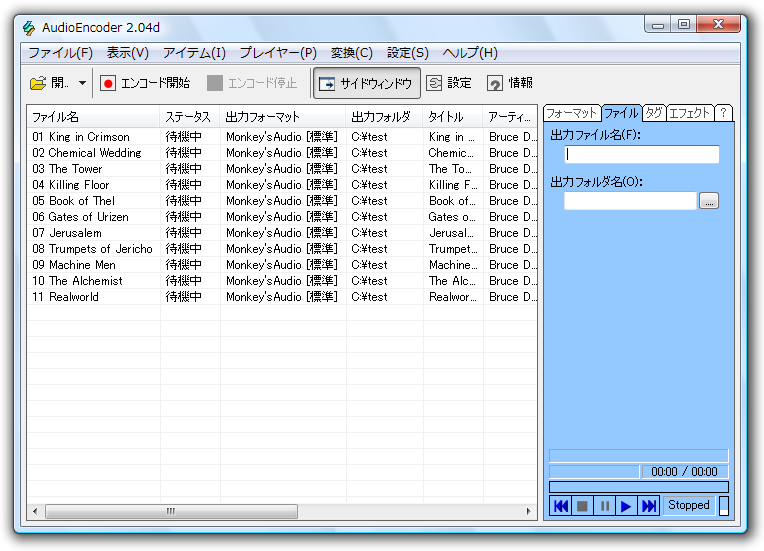Browse for output folder with ... button
Screen dimensions: 764x551
(709, 201)
